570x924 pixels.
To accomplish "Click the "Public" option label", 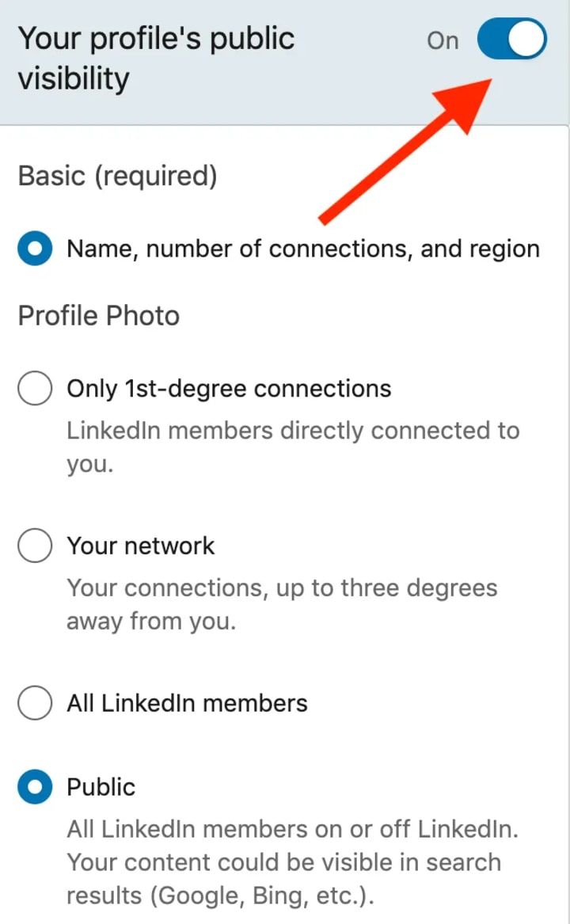I will pyautogui.click(x=101, y=787).
